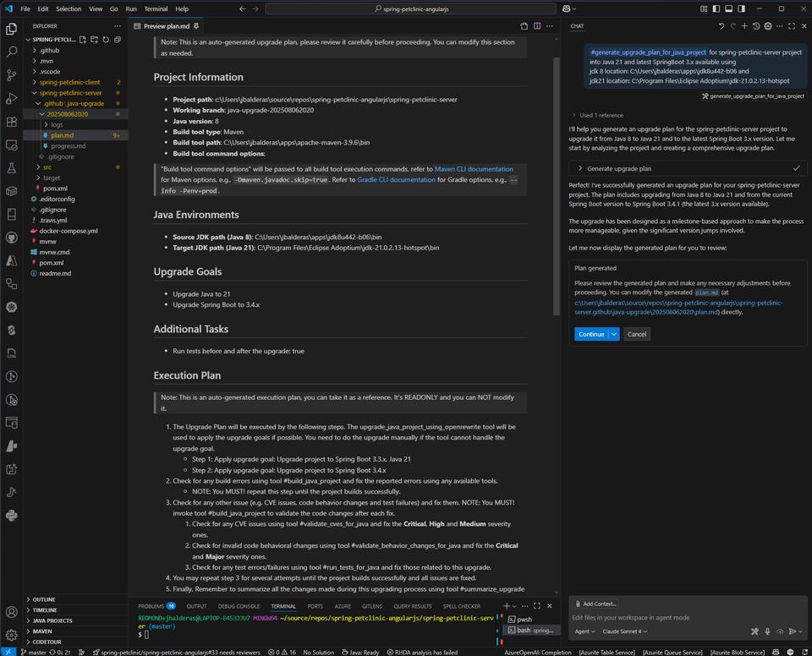
Task: Click the Continue button in chat
Action: coord(591,334)
